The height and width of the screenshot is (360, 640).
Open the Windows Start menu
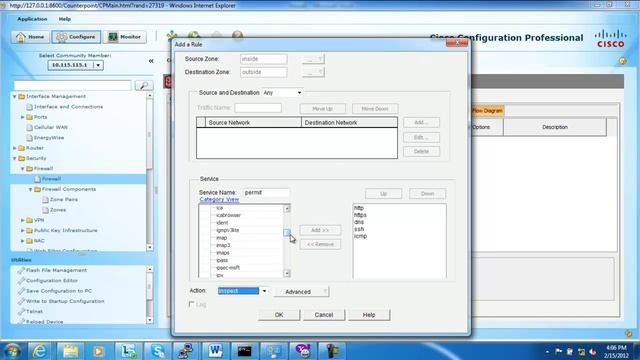13,351
